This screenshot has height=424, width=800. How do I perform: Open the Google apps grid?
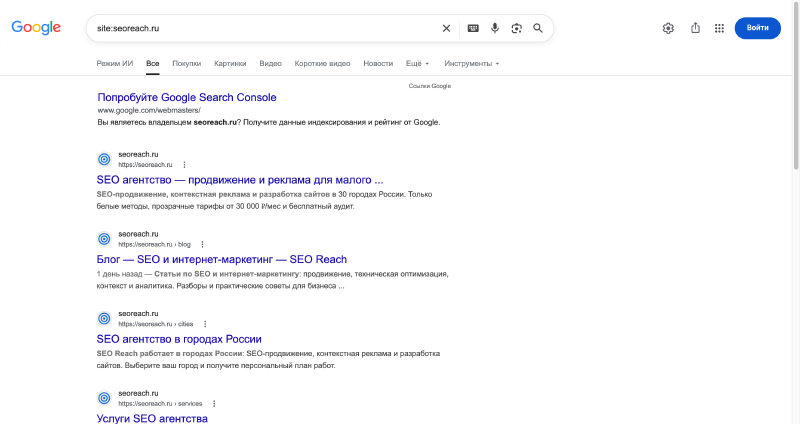coord(719,28)
